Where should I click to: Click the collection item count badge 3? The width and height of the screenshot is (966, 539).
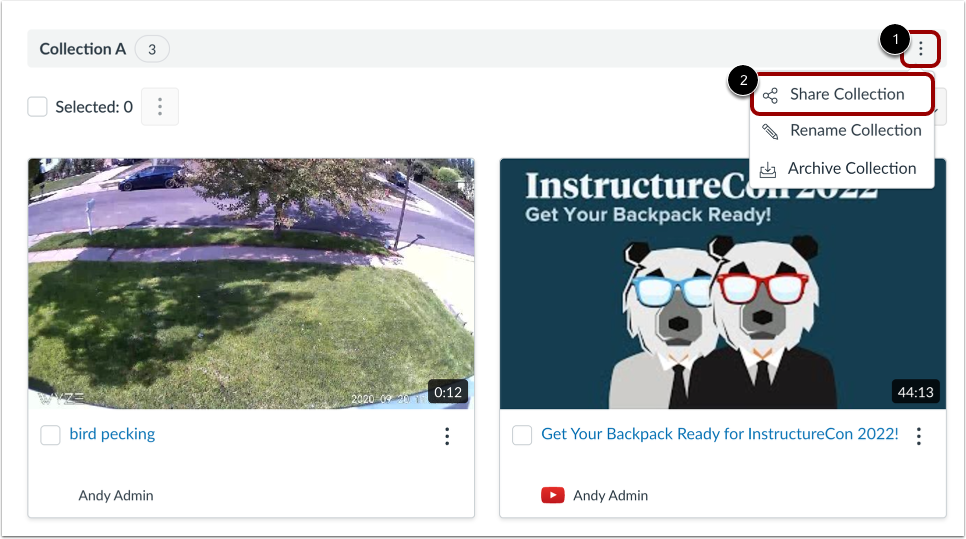[152, 49]
